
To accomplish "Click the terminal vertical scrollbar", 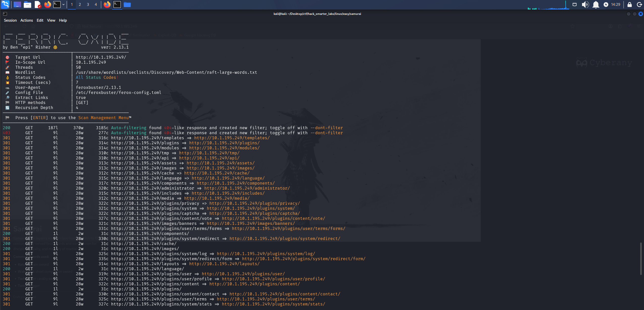I will [x=641, y=258].
